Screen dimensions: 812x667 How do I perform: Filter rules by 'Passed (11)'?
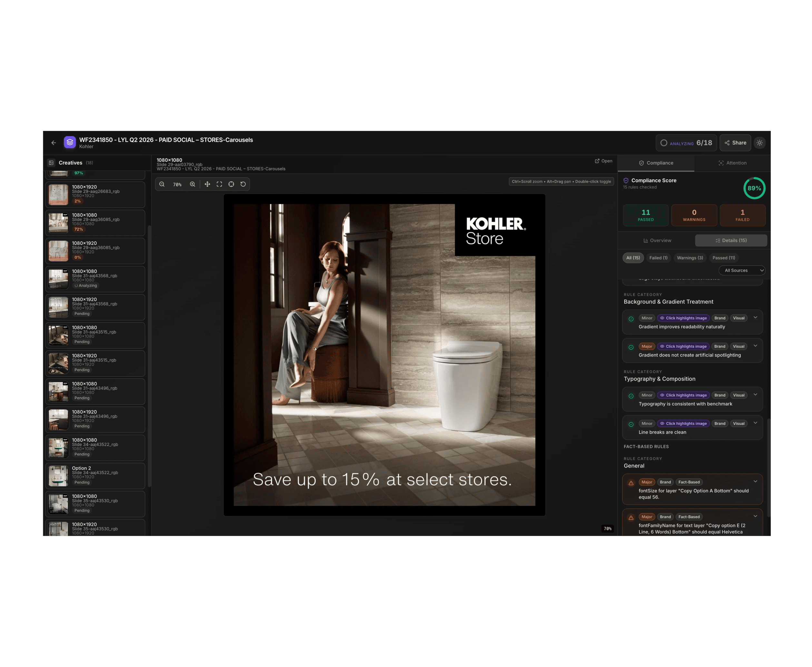[x=724, y=258]
